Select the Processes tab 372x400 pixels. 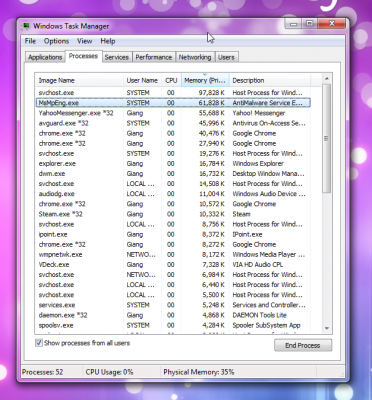tap(83, 56)
